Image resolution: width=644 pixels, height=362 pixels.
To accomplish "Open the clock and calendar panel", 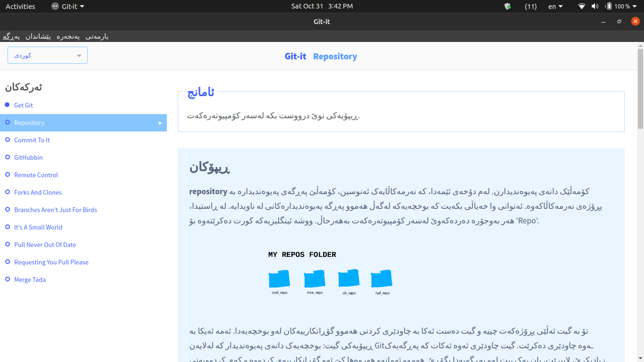I will click(x=322, y=7).
